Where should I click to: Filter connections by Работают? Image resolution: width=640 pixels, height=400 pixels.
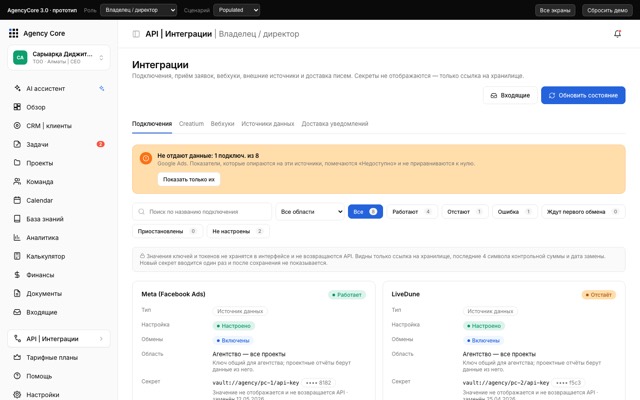click(412, 211)
